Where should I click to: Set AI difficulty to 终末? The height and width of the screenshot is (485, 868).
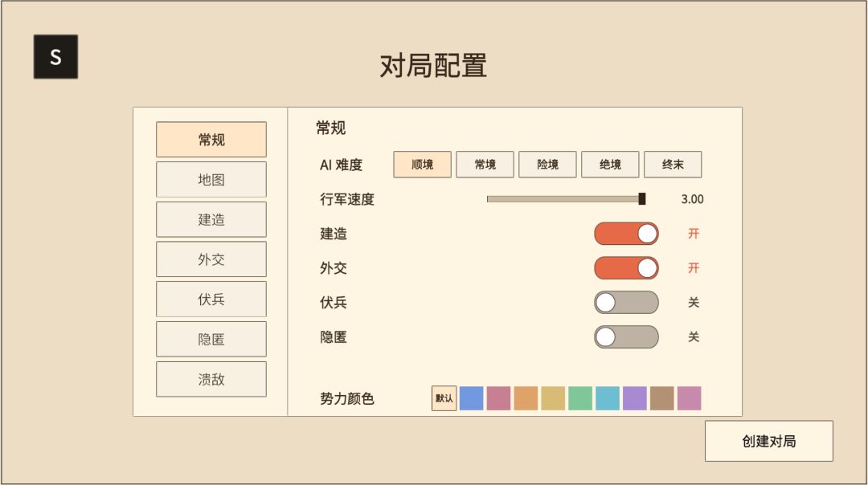(x=673, y=165)
